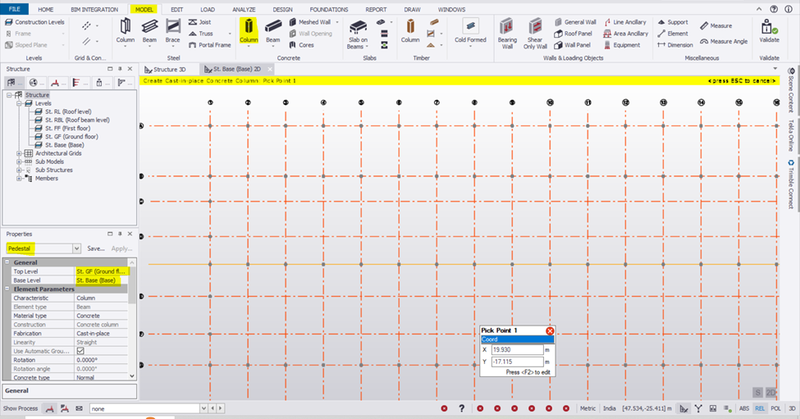Click the Save... button in Properties
The height and width of the screenshot is (419, 800).
tap(96, 247)
